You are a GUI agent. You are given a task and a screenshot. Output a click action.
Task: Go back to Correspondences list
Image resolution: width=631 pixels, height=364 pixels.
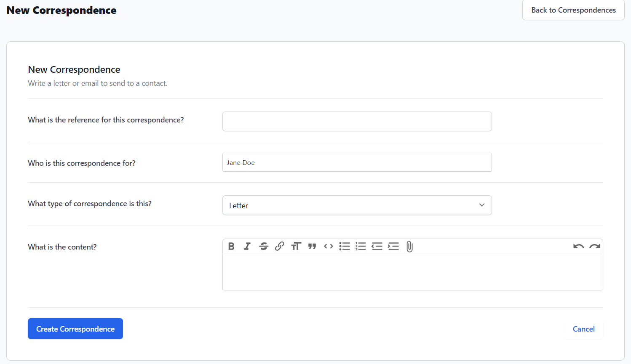click(x=573, y=10)
